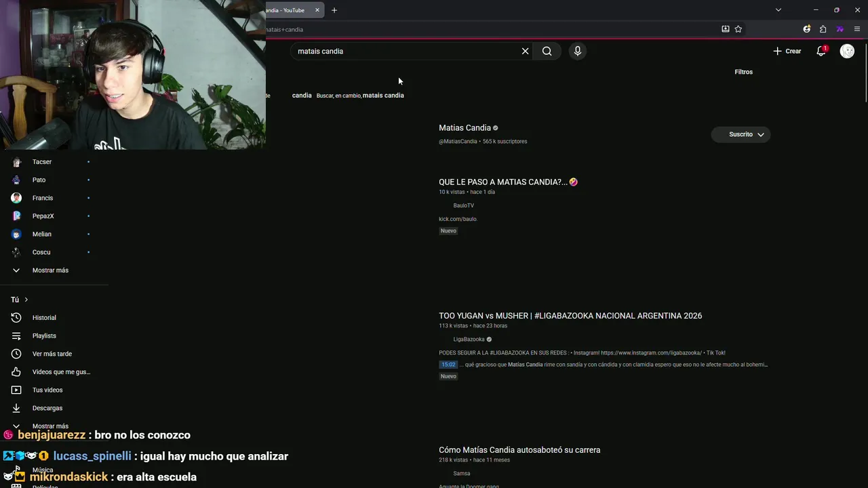Clear the search box with the X icon

pos(525,51)
